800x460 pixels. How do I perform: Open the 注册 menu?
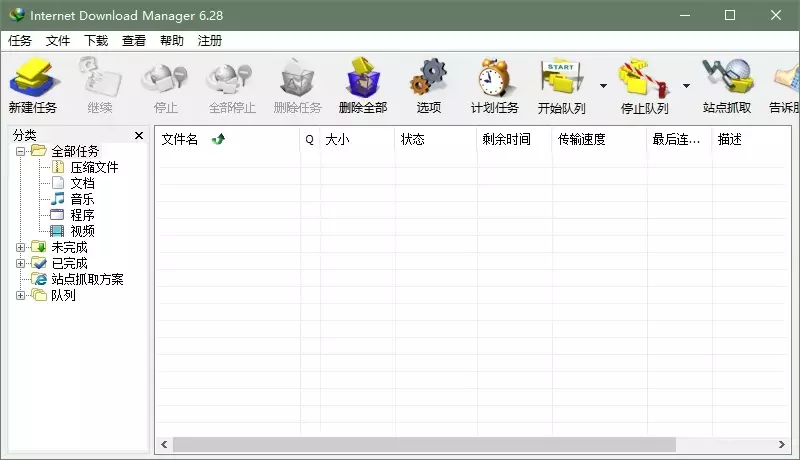[210, 41]
